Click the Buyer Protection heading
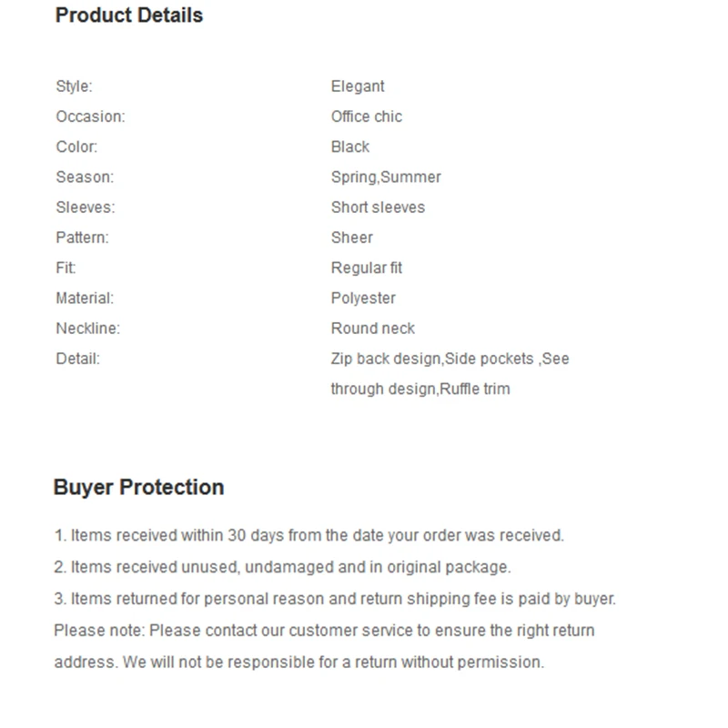Viewport: 728px width, 728px height. click(x=139, y=488)
